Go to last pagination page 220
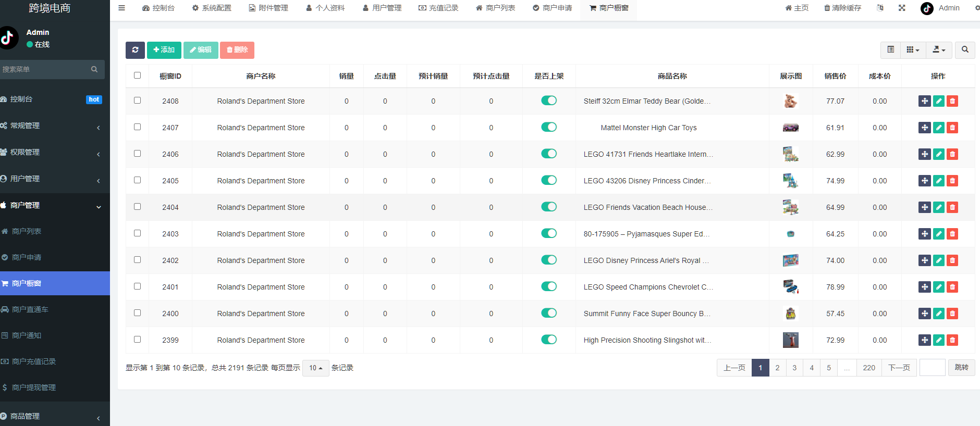980x426 pixels. (x=869, y=368)
